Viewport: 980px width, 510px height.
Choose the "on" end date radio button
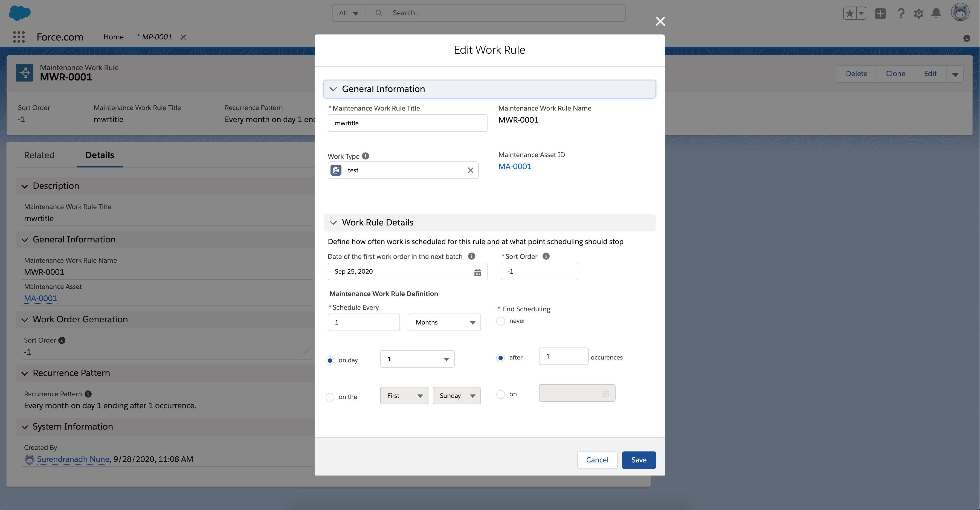pos(501,394)
